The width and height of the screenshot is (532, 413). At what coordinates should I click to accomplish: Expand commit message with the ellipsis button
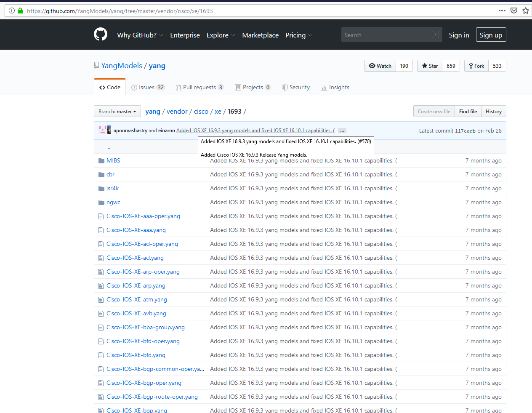(342, 131)
